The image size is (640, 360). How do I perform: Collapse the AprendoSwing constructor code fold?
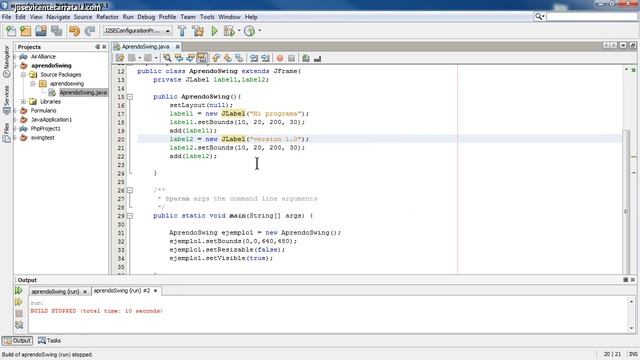point(130,97)
